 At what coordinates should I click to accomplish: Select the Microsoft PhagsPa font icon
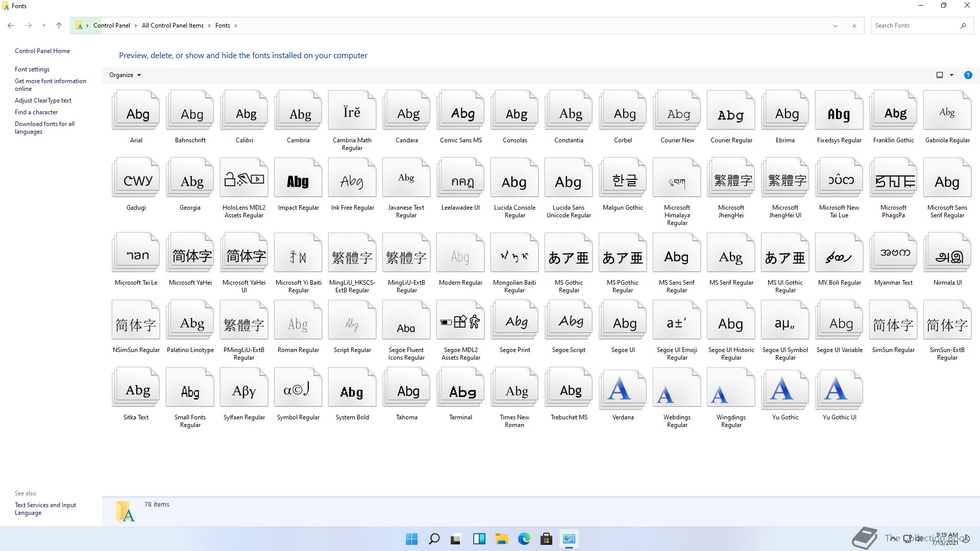893,178
